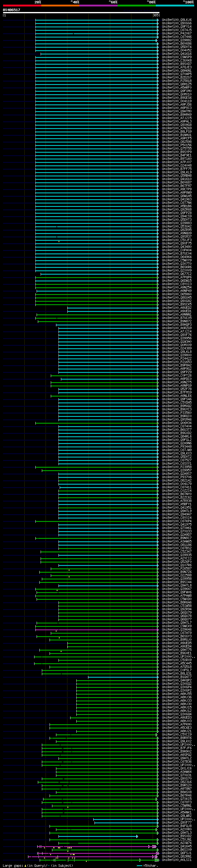Select hit label UniRef100_A9PAL3
Image resolution: width=197 pixels, height=868 pixels.
point(177,121)
